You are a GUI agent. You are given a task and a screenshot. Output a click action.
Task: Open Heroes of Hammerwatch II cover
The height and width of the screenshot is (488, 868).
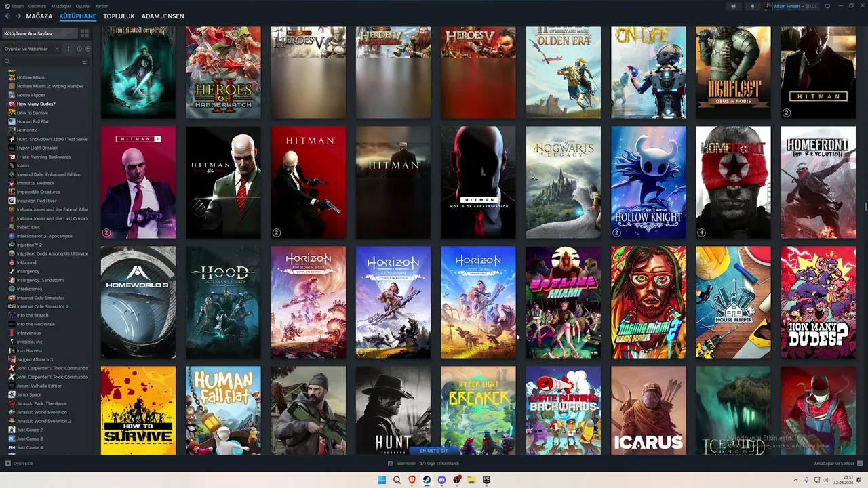223,73
